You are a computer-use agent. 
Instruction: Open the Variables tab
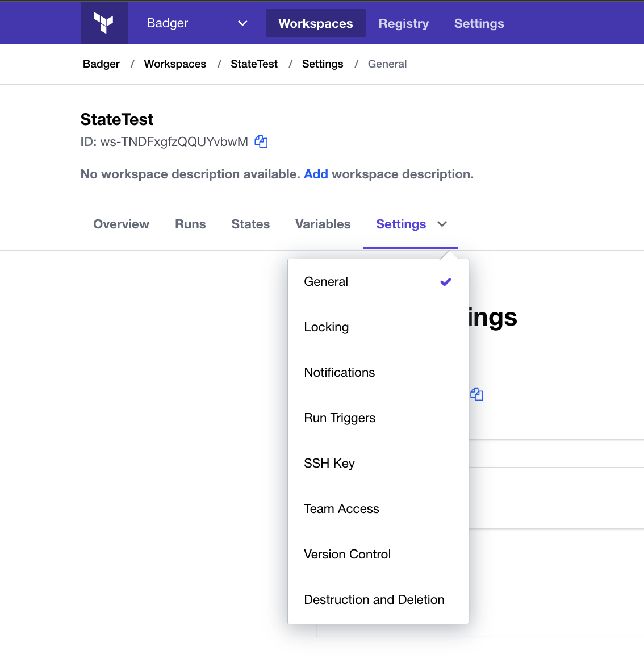tap(323, 224)
